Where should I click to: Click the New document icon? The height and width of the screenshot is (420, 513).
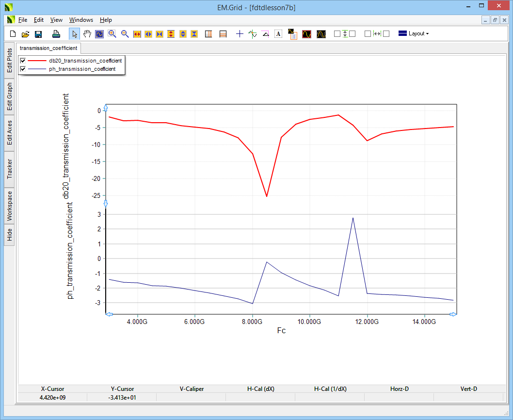click(x=13, y=34)
